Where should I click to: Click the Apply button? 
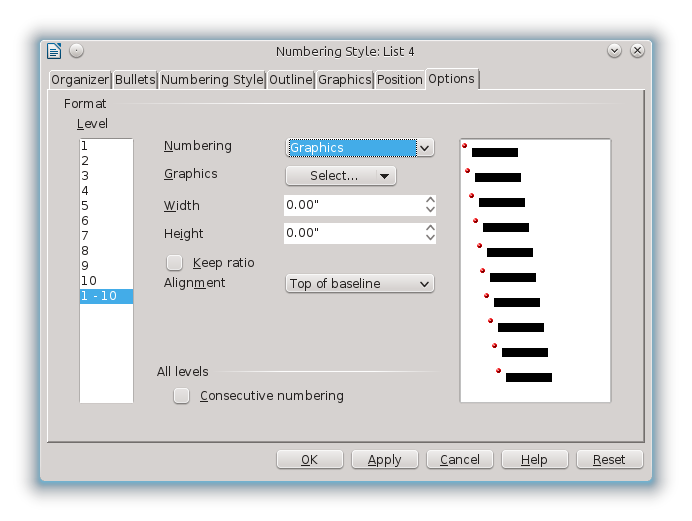pos(384,460)
